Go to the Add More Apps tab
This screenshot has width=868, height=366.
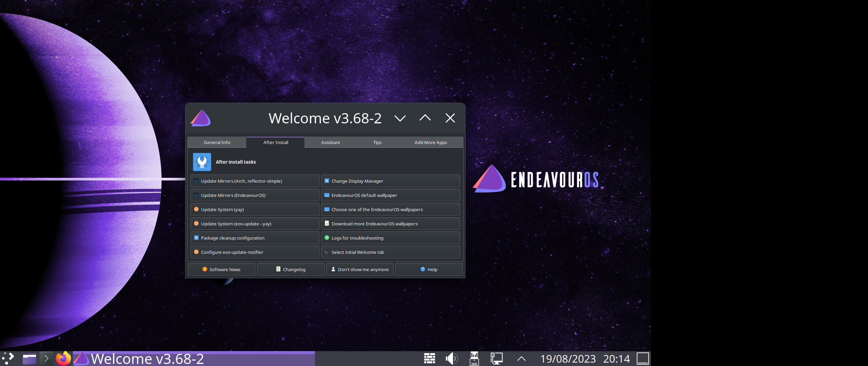431,142
